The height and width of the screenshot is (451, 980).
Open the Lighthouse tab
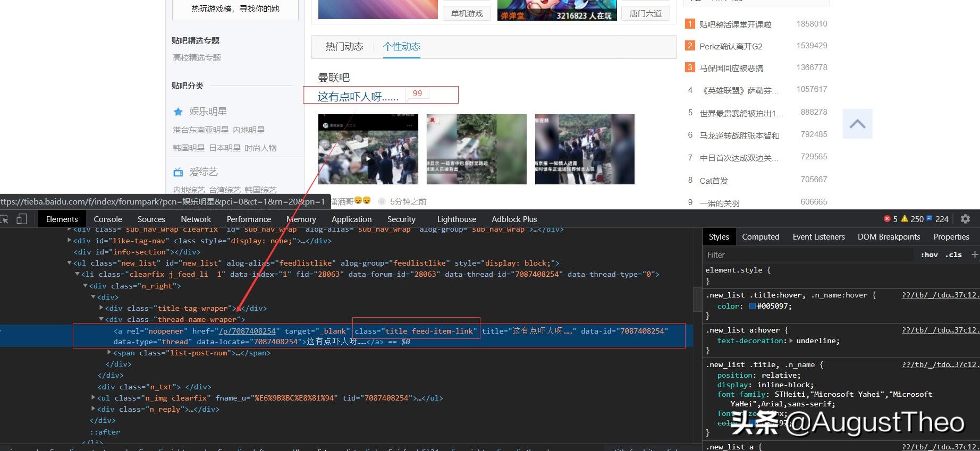click(457, 219)
